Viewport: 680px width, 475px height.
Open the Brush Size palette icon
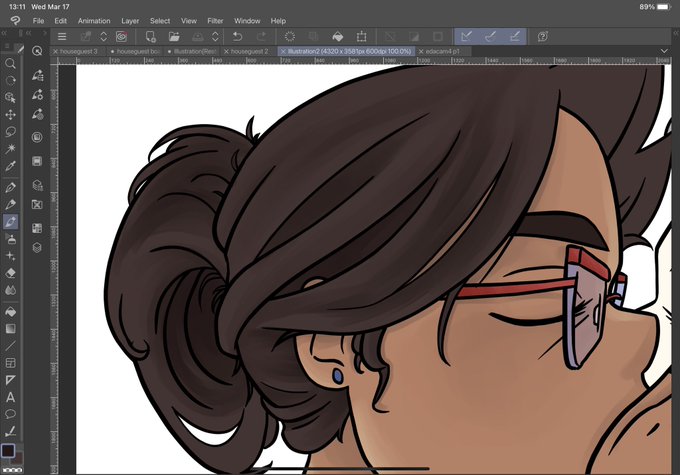pos(37,114)
